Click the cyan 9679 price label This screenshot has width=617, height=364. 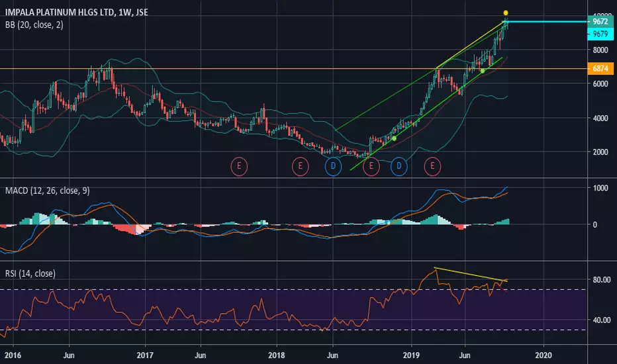600,34
